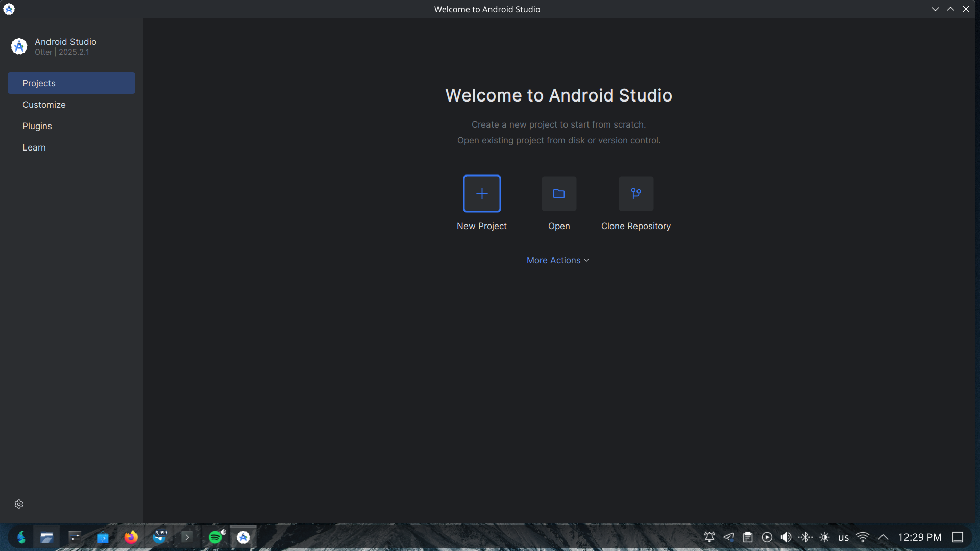
Task: Click the Clone Repository branch icon
Action: coord(635,193)
